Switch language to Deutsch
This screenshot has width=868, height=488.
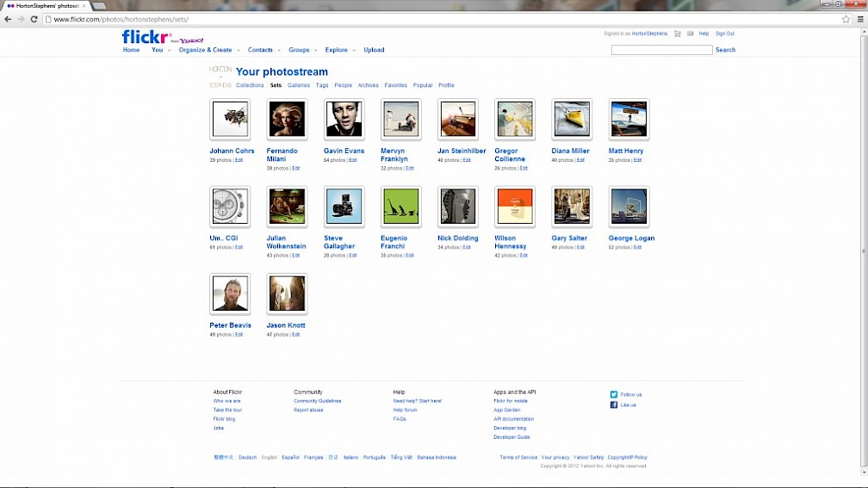click(247, 458)
